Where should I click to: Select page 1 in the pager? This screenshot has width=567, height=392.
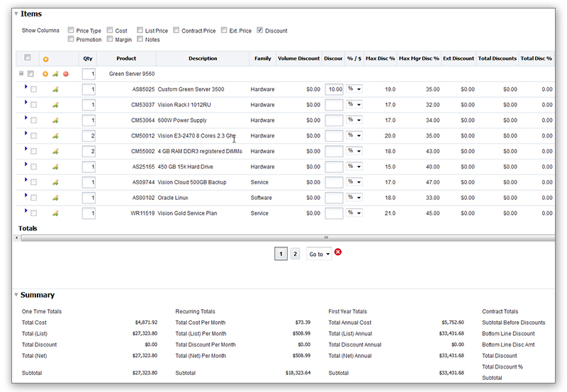[x=281, y=254]
